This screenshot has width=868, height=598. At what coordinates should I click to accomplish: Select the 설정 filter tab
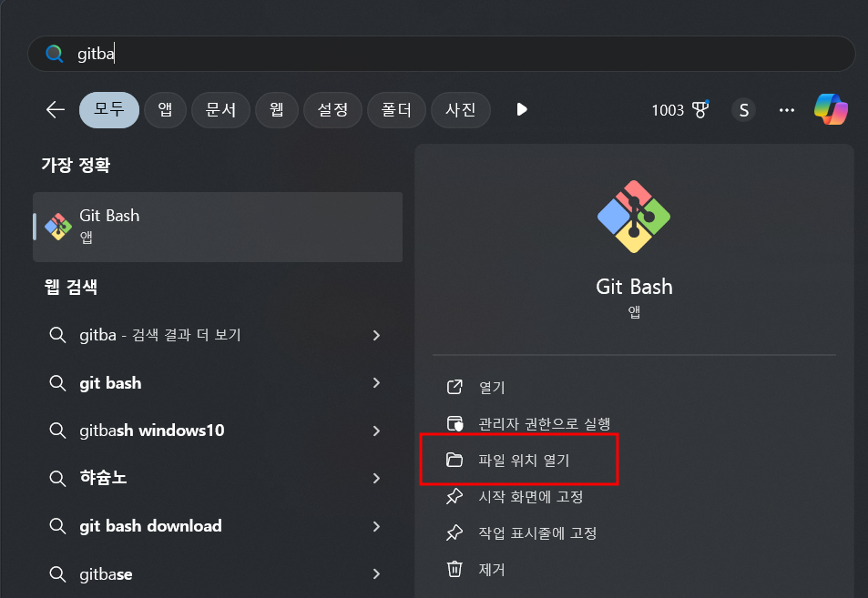pyautogui.click(x=332, y=110)
